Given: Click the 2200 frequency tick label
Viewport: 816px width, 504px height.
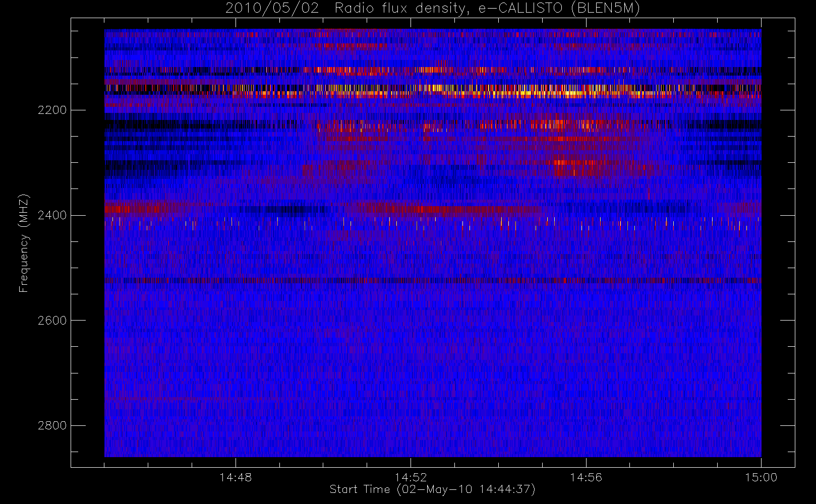Looking at the screenshot, I should click(x=52, y=110).
